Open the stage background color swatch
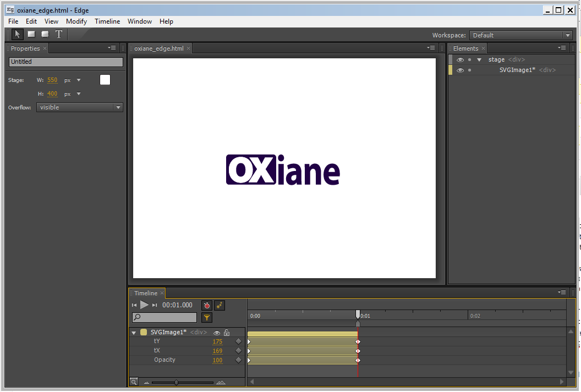 point(105,80)
